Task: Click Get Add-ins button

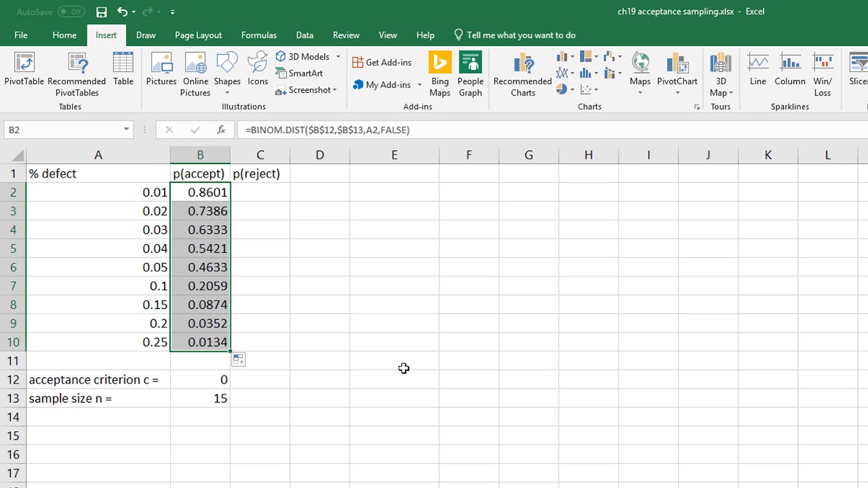Action: pyautogui.click(x=382, y=62)
